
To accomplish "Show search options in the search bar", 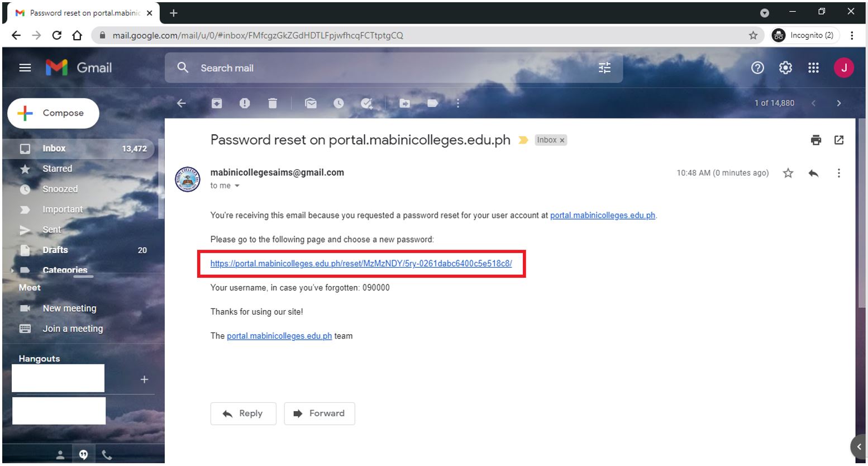I will (605, 68).
